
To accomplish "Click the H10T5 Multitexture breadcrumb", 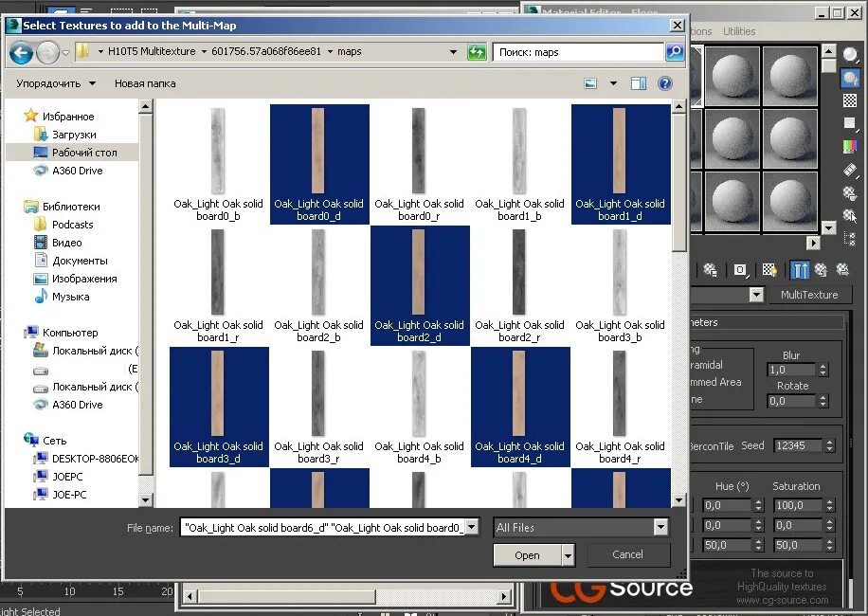I will click(152, 51).
